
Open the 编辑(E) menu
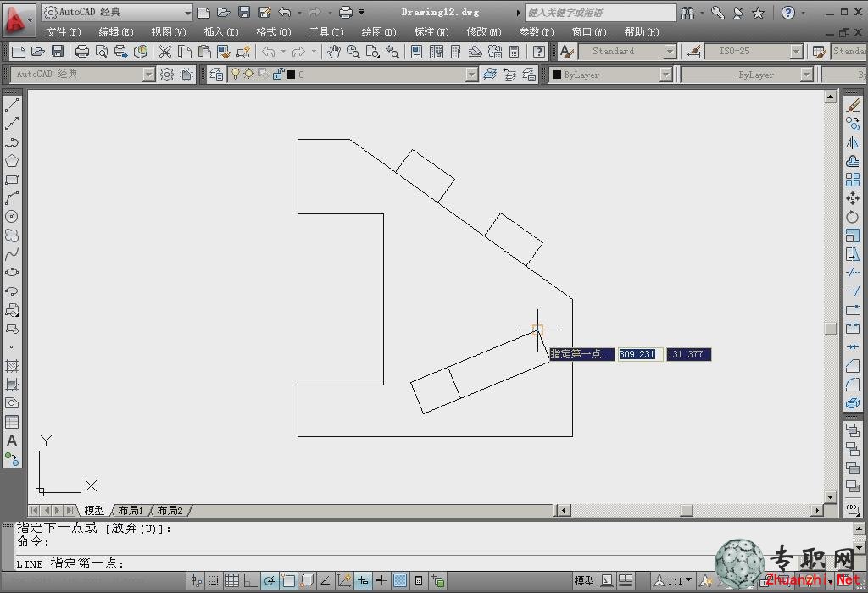[x=115, y=32]
